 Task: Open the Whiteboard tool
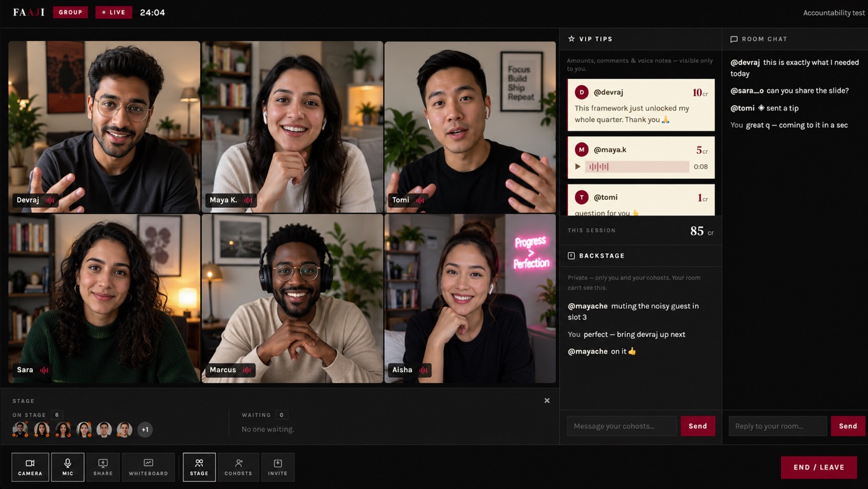click(x=148, y=467)
